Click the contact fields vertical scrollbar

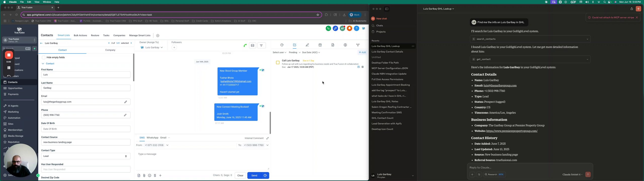[134, 67]
